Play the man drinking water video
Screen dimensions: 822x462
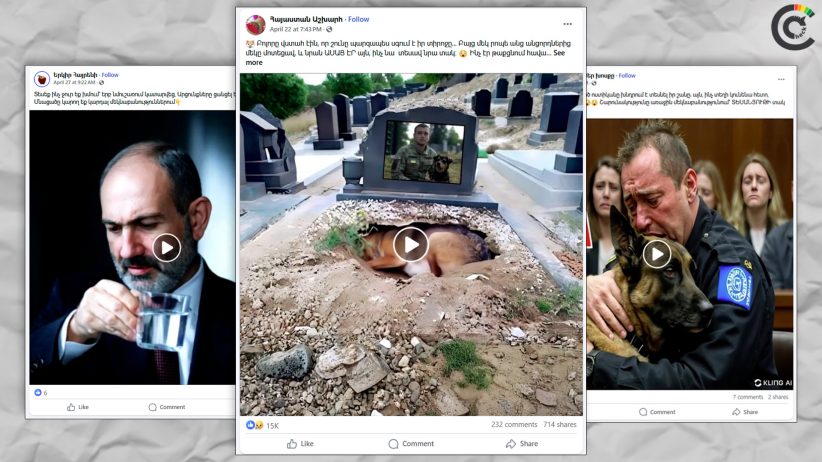pos(166,248)
